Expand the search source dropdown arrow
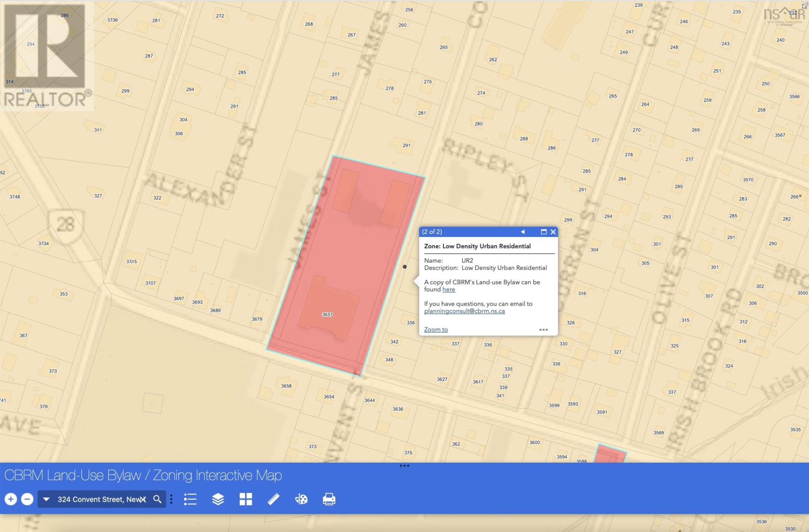809x532 pixels. 46,499
